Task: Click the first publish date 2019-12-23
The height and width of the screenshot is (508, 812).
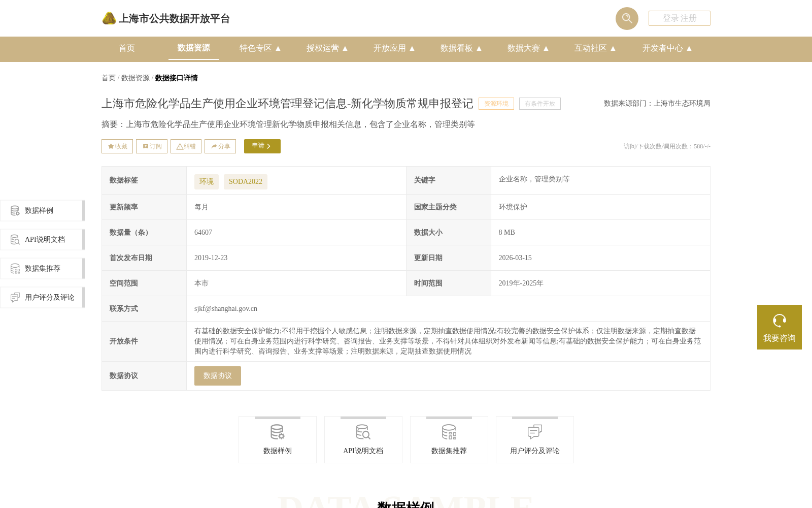Action: click(x=211, y=258)
